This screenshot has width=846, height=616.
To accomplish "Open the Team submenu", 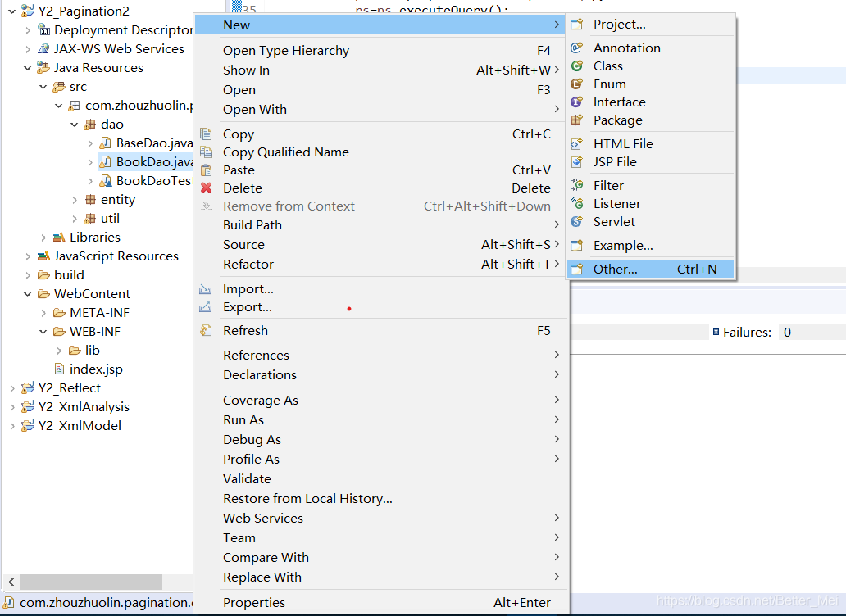I will click(x=380, y=538).
